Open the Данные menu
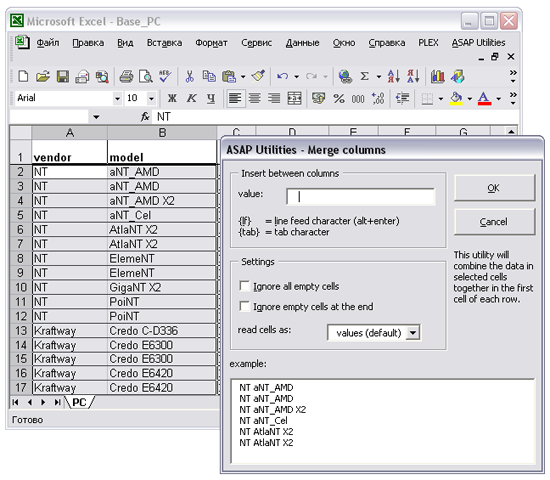 tap(302, 43)
